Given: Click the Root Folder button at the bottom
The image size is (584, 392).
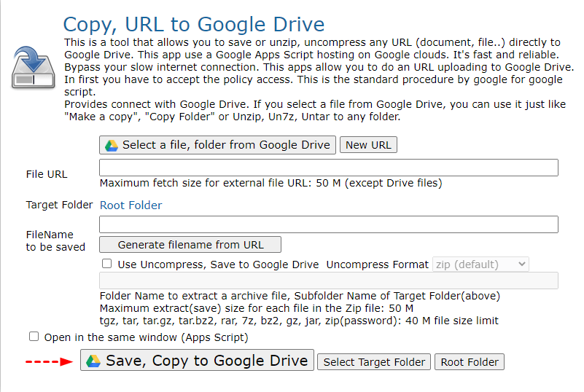Looking at the screenshot, I should (x=469, y=362).
